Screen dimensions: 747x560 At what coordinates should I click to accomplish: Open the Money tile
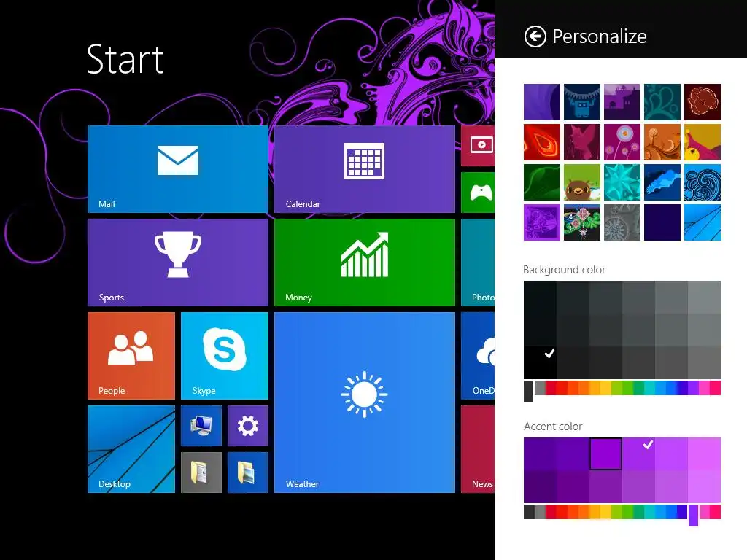click(x=365, y=262)
